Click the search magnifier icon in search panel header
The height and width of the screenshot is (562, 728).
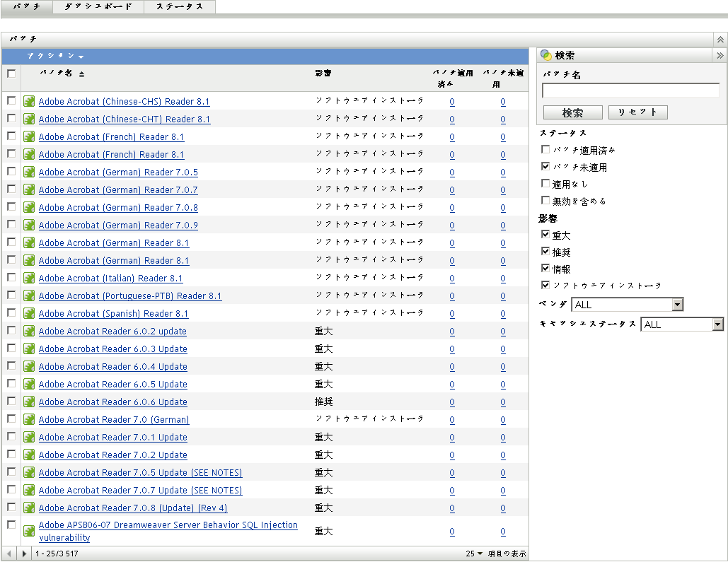[x=546, y=54]
